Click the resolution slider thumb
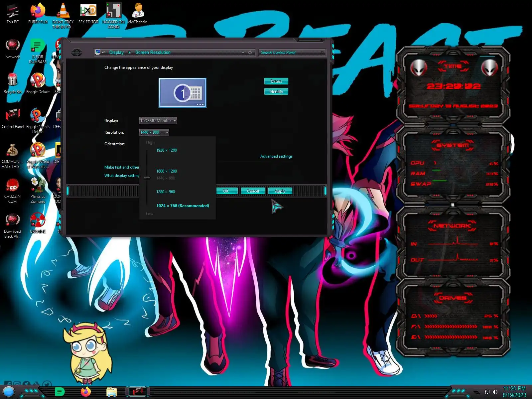 (147, 178)
